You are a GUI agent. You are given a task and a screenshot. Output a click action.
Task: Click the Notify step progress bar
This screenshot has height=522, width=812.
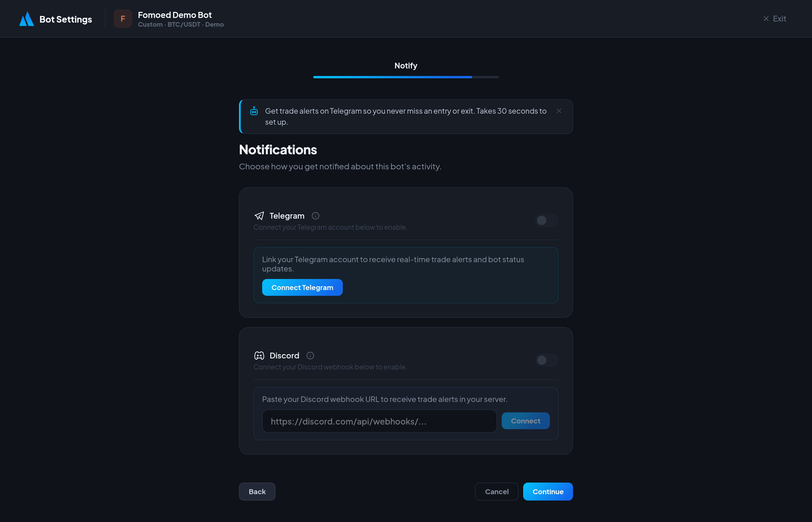[406, 77]
